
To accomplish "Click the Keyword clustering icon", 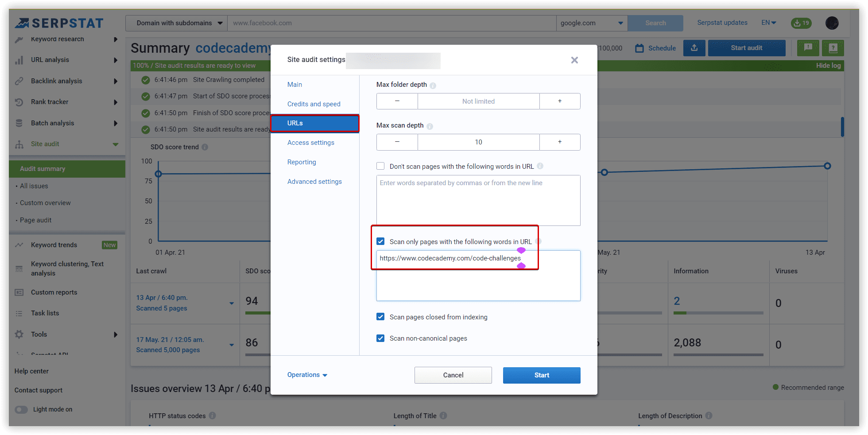I will pos(19,269).
